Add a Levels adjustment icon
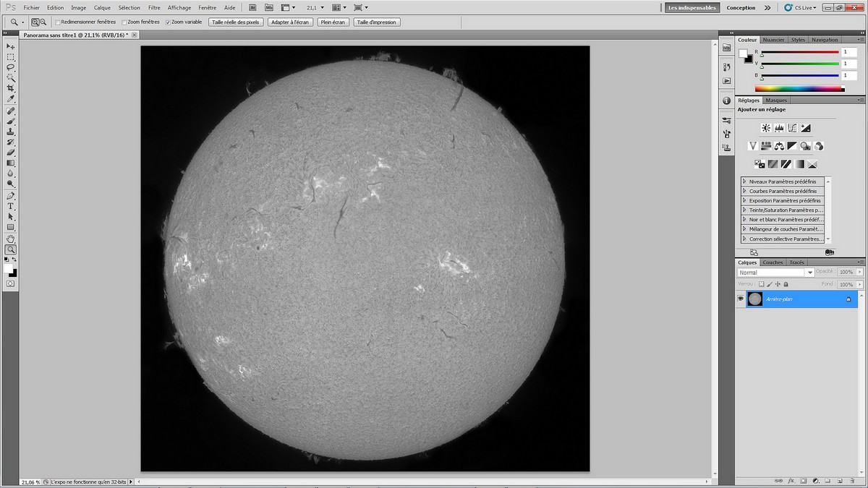Screen dimensions: 868x488 pyautogui.click(x=779, y=128)
